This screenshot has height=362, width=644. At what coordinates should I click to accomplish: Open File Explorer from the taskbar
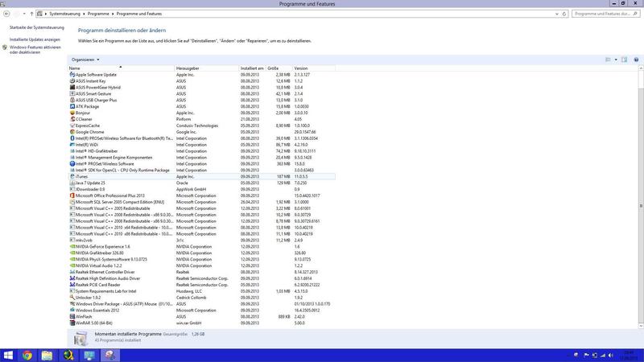[x=47, y=355]
